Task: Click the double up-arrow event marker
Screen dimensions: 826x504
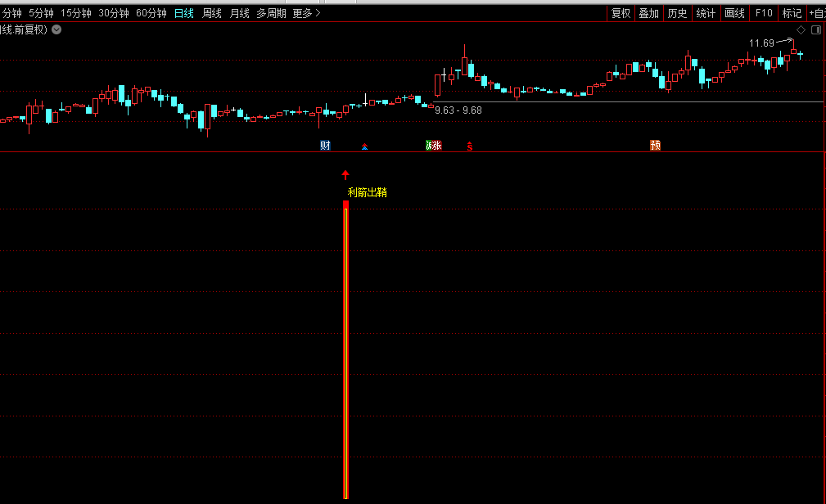Action: point(365,146)
